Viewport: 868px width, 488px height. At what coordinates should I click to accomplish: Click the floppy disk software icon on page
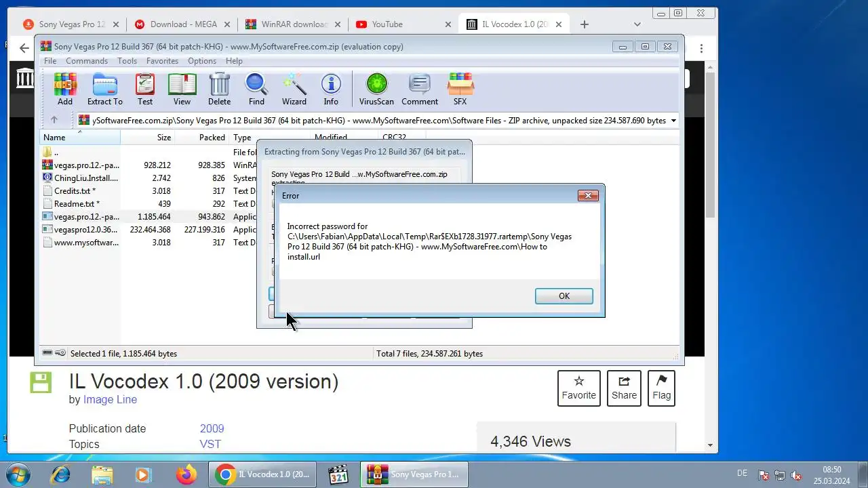point(41,382)
